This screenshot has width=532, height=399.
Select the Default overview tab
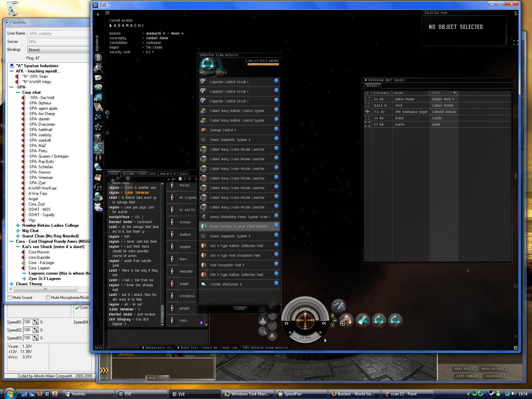click(373, 86)
